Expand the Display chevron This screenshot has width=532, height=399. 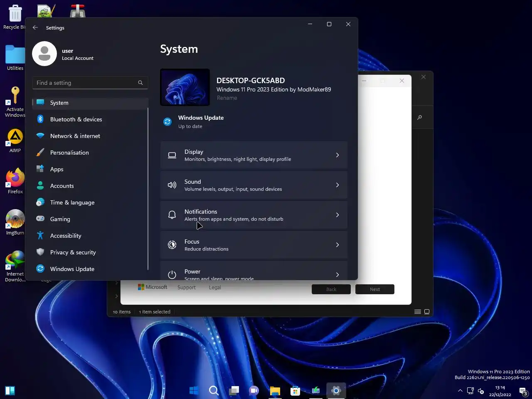(x=337, y=155)
